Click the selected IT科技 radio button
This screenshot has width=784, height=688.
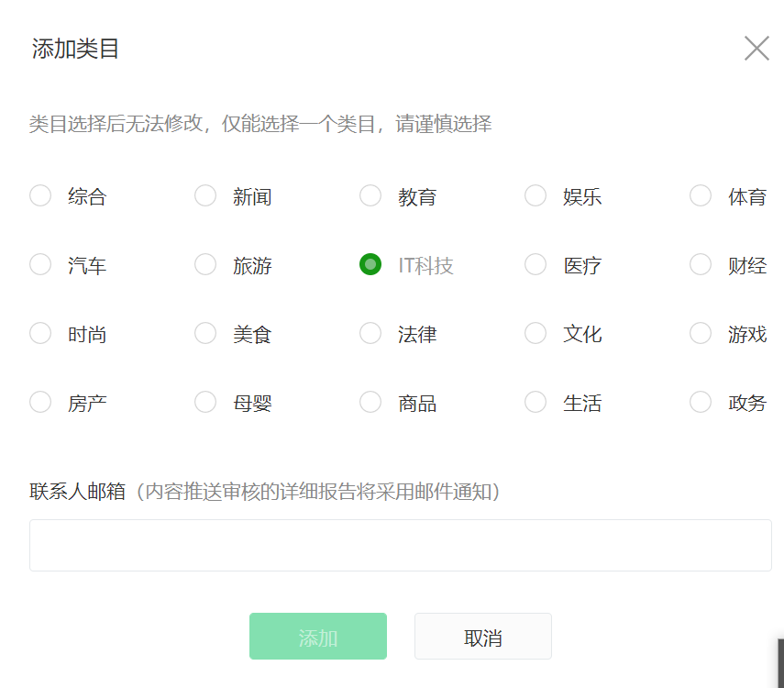[x=370, y=265]
